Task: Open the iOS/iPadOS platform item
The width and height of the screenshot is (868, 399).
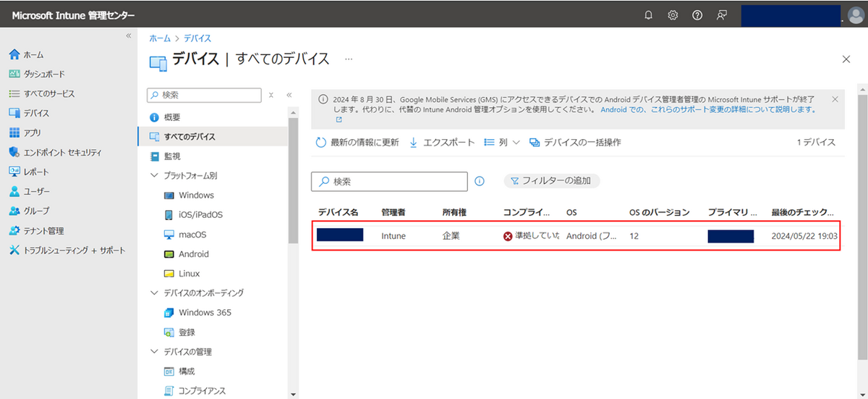Action: pyautogui.click(x=193, y=214)
